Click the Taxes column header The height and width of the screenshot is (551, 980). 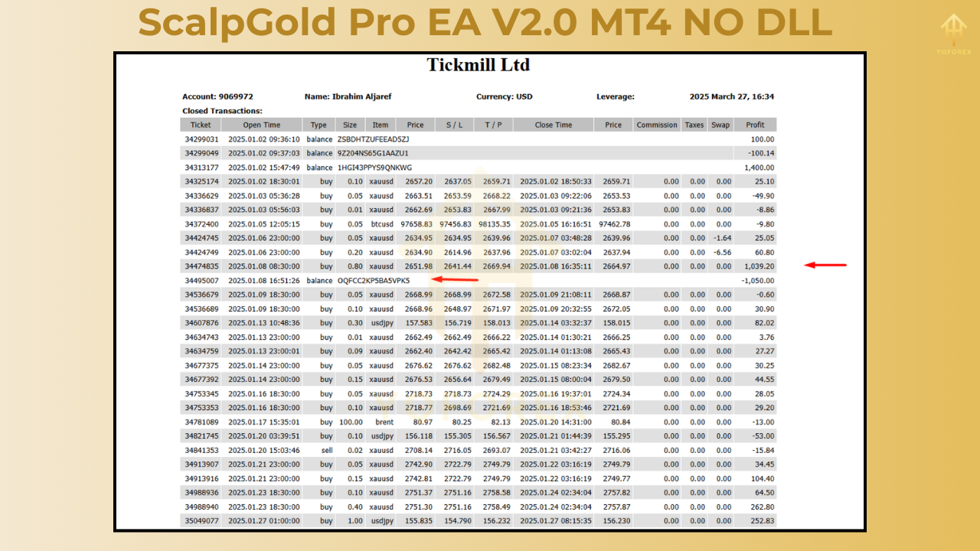(x=694, y=124)
